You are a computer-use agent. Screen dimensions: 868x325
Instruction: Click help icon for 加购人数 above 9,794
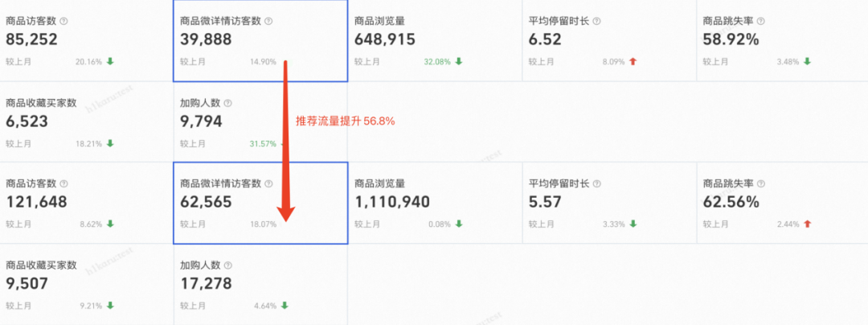pyautogui.click(x=227, y=103)
